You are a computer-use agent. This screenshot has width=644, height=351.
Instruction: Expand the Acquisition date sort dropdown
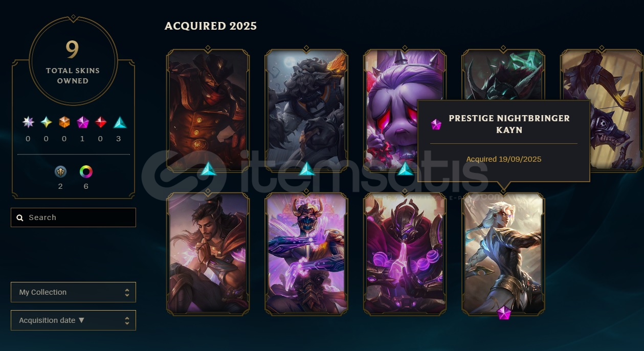click(73, 320)
